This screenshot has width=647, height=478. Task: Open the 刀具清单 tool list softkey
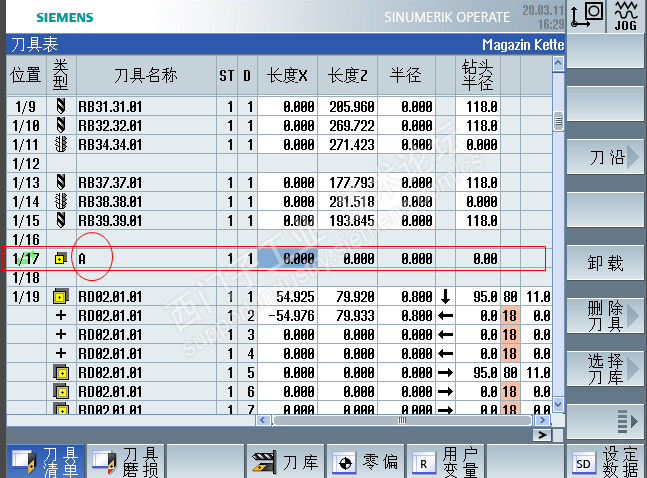pyautogui.click(x=45, y=461)
